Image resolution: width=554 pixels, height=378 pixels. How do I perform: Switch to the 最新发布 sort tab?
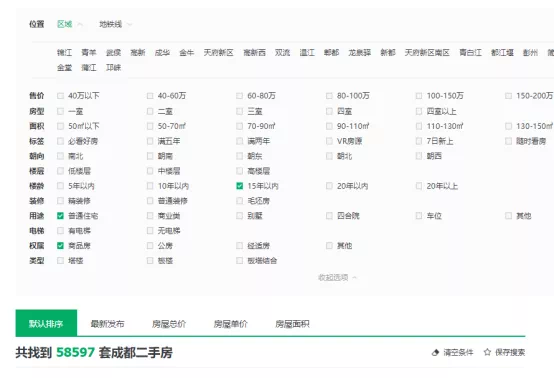(x=107, y=324)
